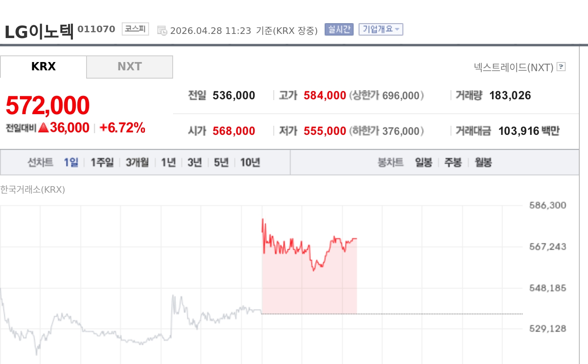Image resolution: width=588 pixels, height=364 pixels.
Task: Select the KRX tab
Action: click(44, 67)
